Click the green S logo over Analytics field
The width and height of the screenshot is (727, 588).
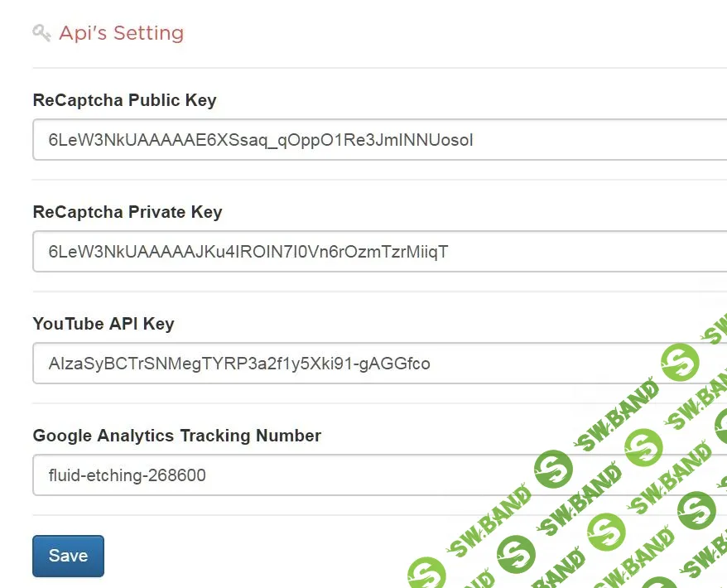[x=553, y=470]
